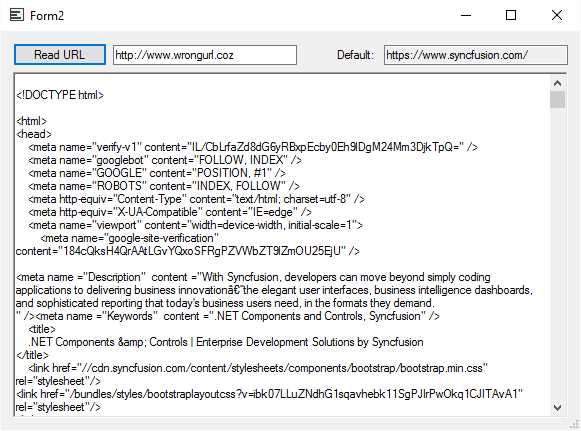The height and width of the screenshot is (431, 581).
Task: Click the scrollbar up arrow
Action: [557, 83]
